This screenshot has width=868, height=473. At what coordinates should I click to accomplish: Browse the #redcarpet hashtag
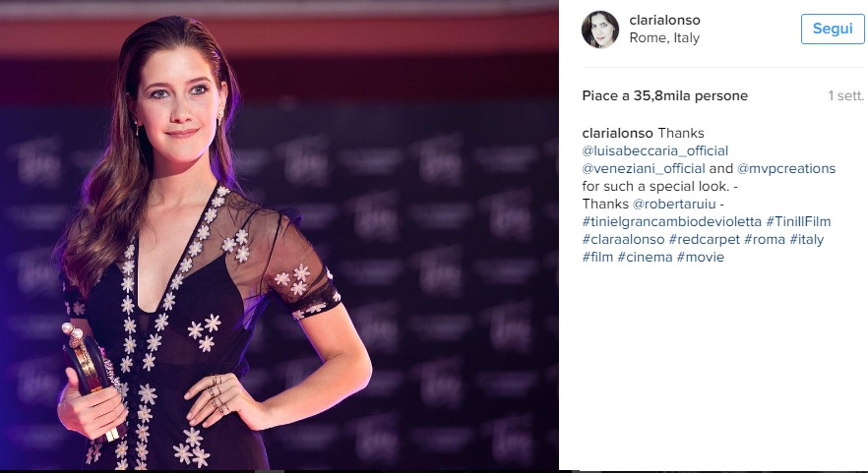[x=705, y=240]
